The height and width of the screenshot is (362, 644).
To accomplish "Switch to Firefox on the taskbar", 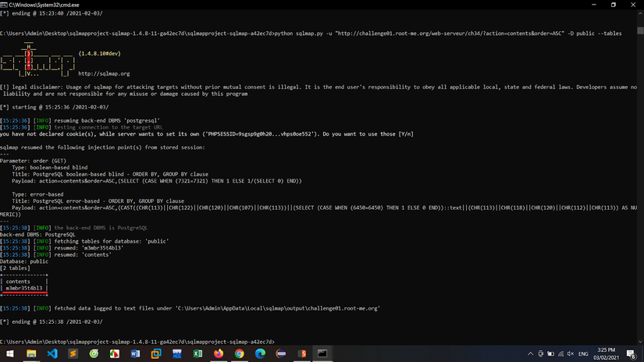I will [219, 353].
